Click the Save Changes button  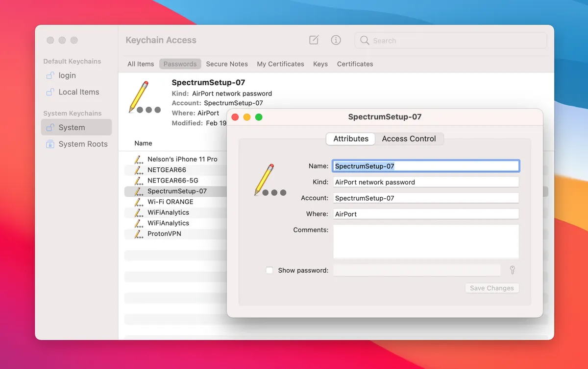pyautogui.click(x=491, y=288)
